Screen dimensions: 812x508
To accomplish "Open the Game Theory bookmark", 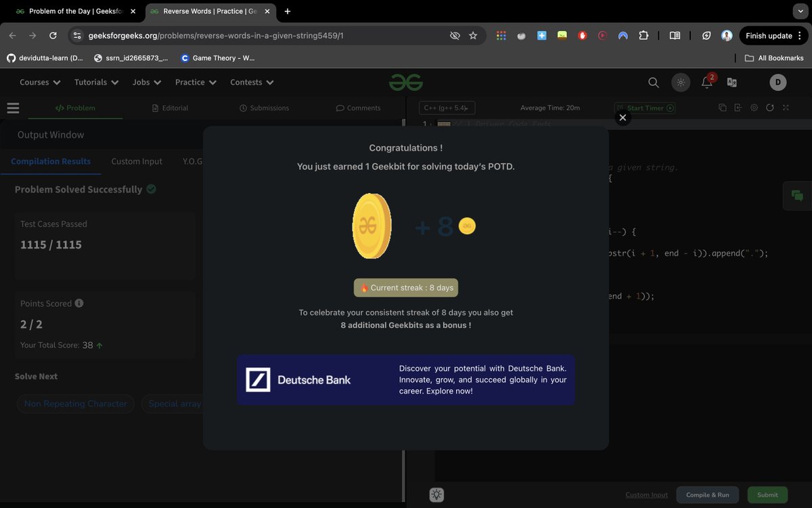I will click(x=218, y=58).
